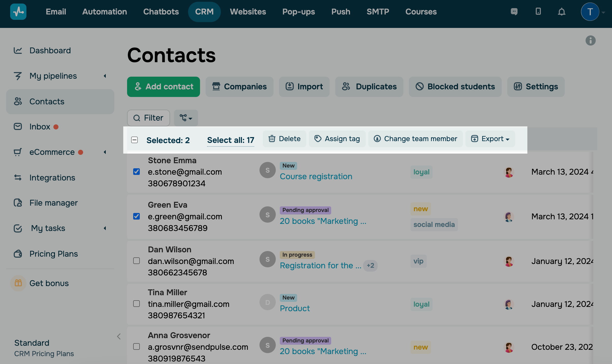Open pipeline view dropdown next to Filter

(x=186, y=118)
